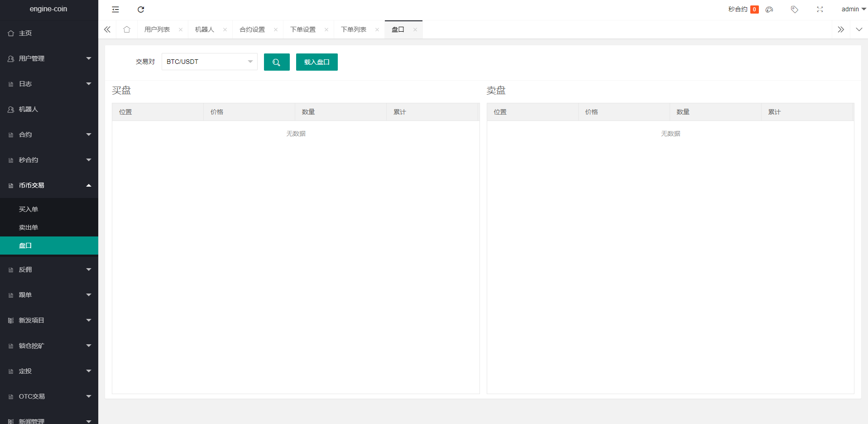Image resolution: width=868 pixels, height=424 pixels.
Task: Collapse the 币币交易 sidebar menu
Action: [49, 185]
